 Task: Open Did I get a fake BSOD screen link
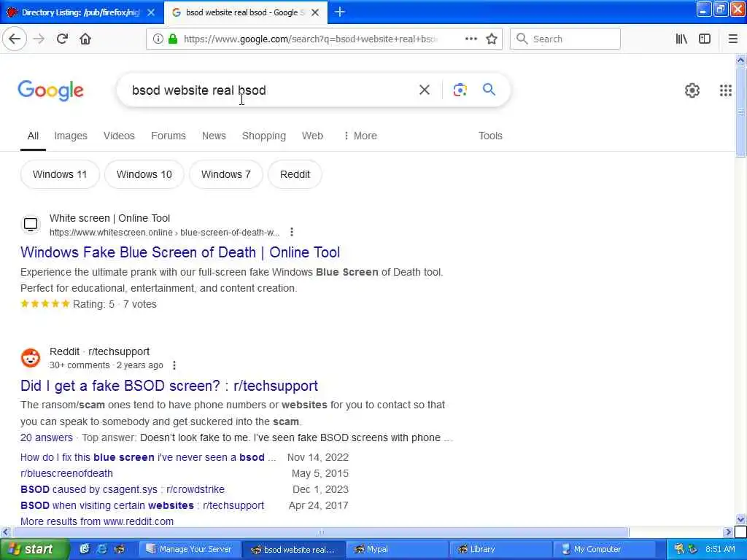pos(169,385)
